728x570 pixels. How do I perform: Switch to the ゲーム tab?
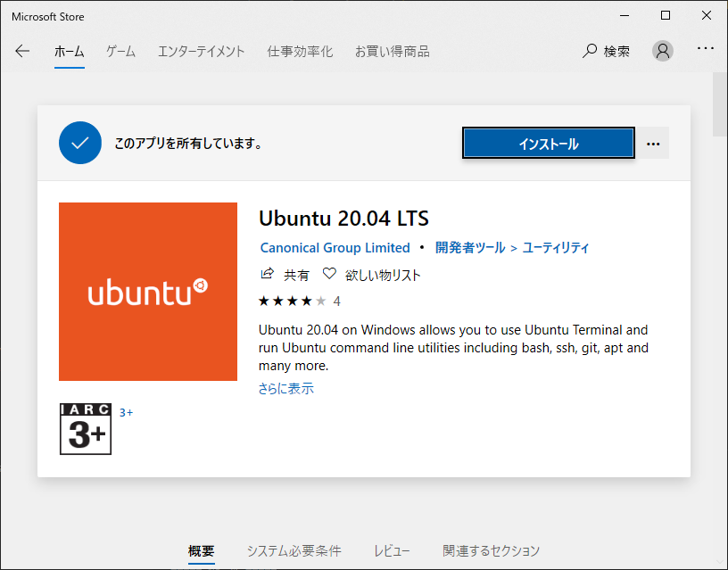(120, 51)
